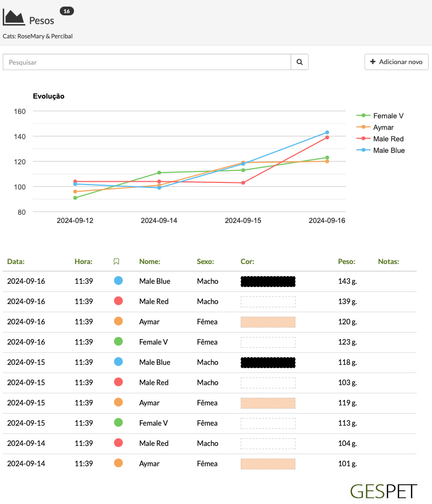
Task: Sort by the Data column header
Action: click(16, 262)
